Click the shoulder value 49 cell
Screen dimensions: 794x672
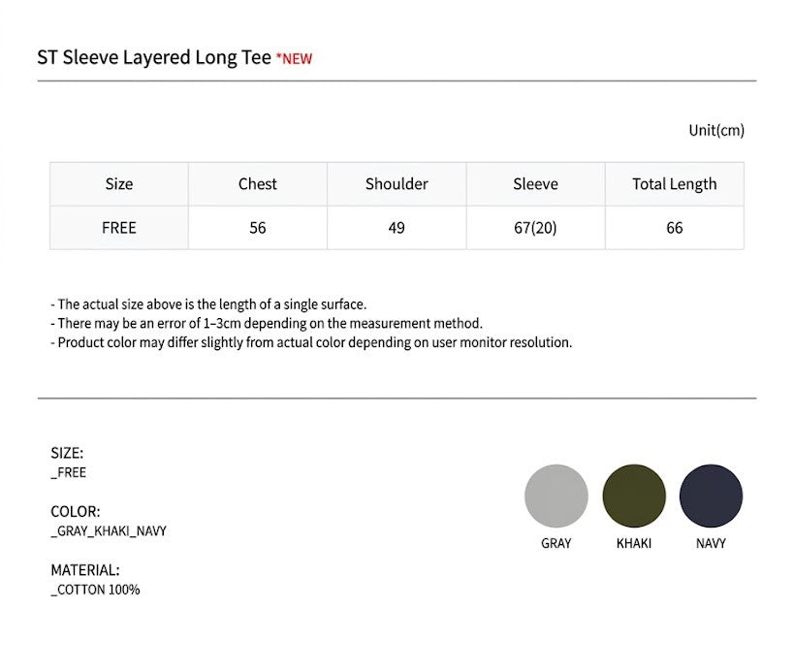[x=397, y=228]
